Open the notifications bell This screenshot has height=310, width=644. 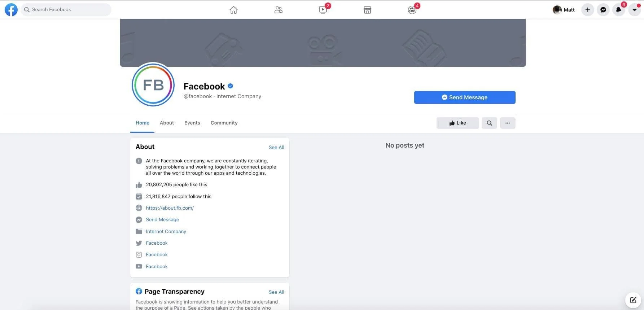click(x=619, y=10)
